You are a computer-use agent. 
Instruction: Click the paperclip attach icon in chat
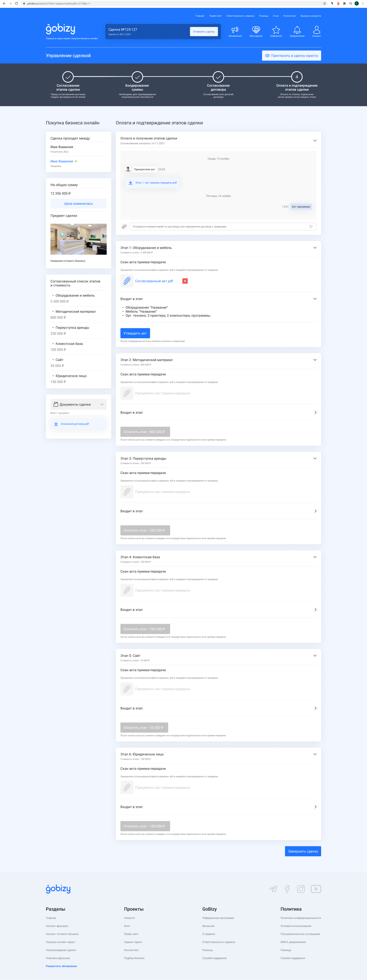coord(124,226)
